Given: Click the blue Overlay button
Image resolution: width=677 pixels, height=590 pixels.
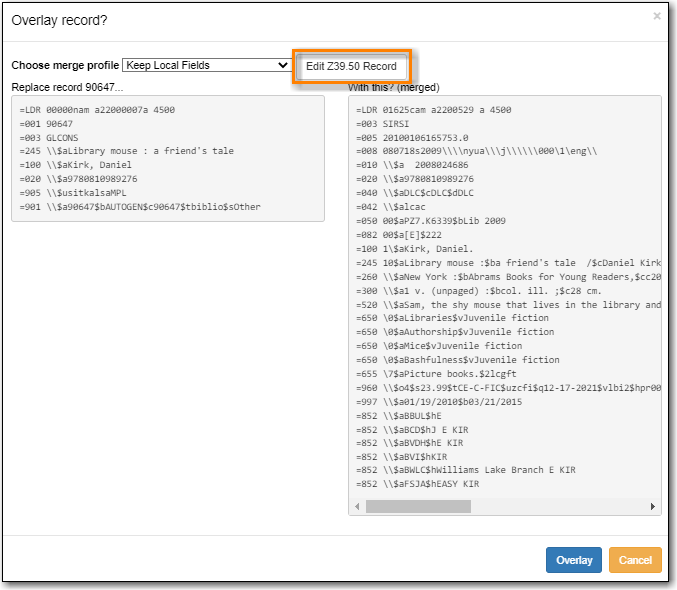Looking at the screenshot, I should 573,560.
